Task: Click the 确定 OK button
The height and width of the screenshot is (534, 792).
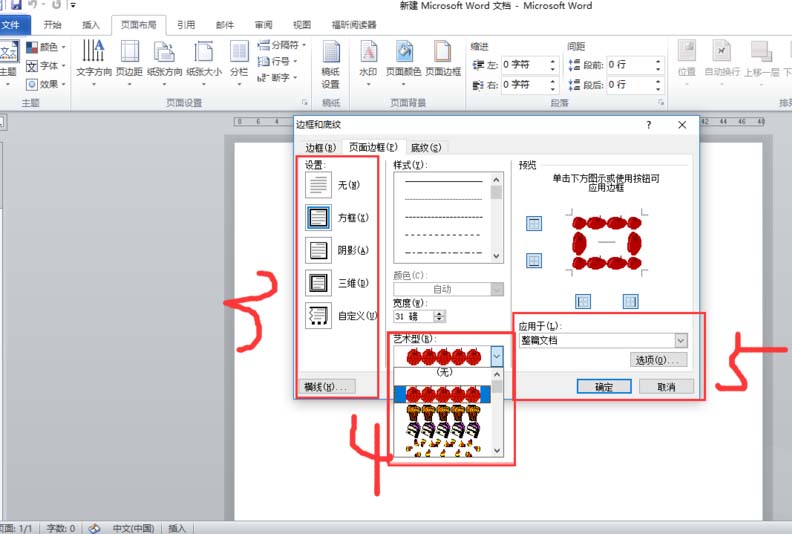Action: (604, 387)
